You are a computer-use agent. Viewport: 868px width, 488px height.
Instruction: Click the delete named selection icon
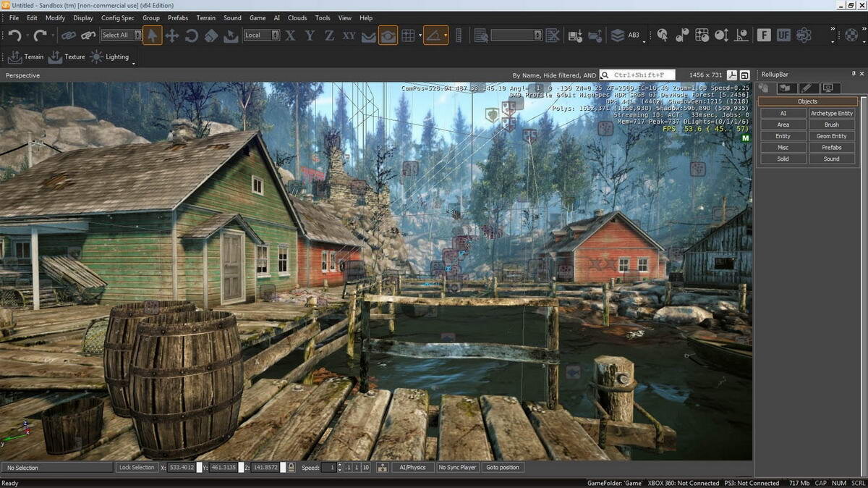[x=553, y=35]
